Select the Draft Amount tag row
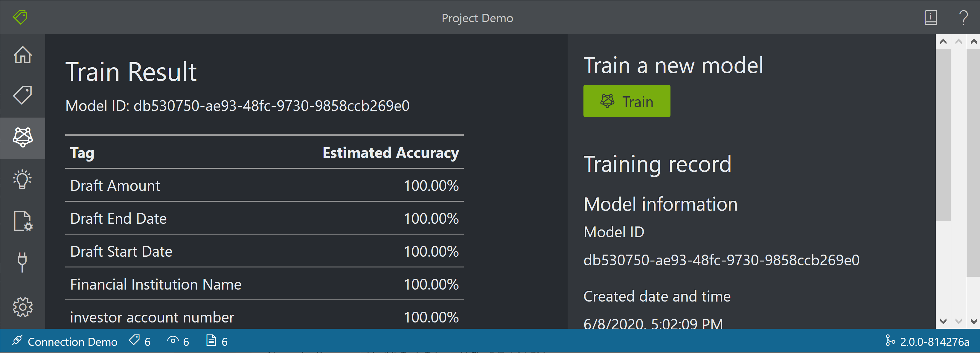 coord(115,186)
